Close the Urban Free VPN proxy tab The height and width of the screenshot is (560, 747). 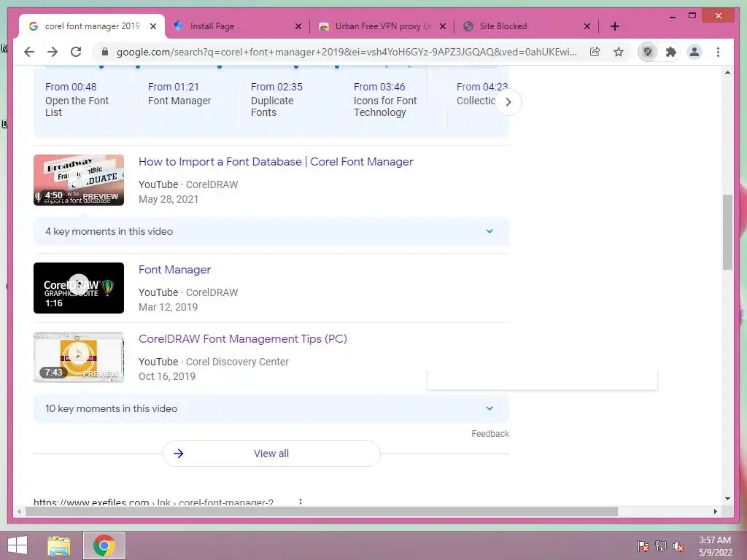coord(443,26)
